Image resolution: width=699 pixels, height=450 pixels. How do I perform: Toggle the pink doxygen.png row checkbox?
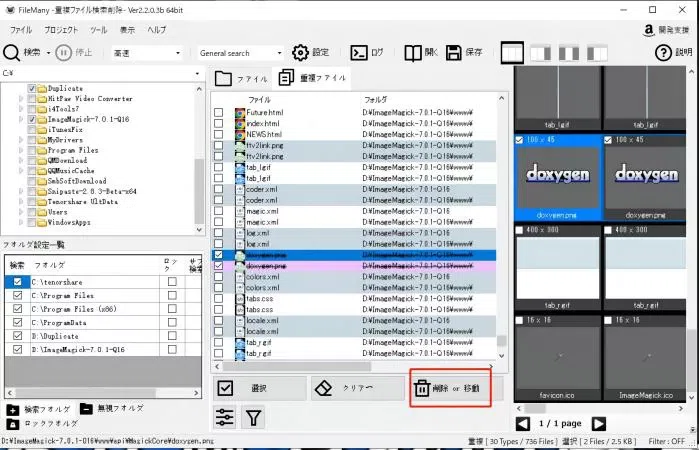coord(218,266)
